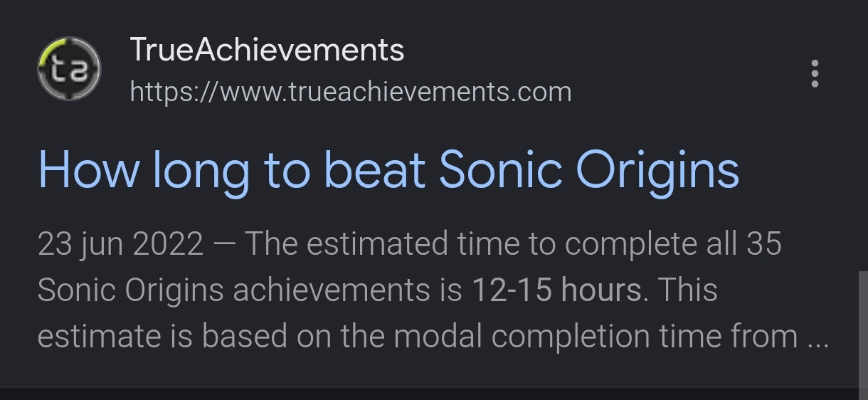Click the bold '12-15 hours' text
The width and height of the screenshot is (868, 400).
click(x=556, y=290)
